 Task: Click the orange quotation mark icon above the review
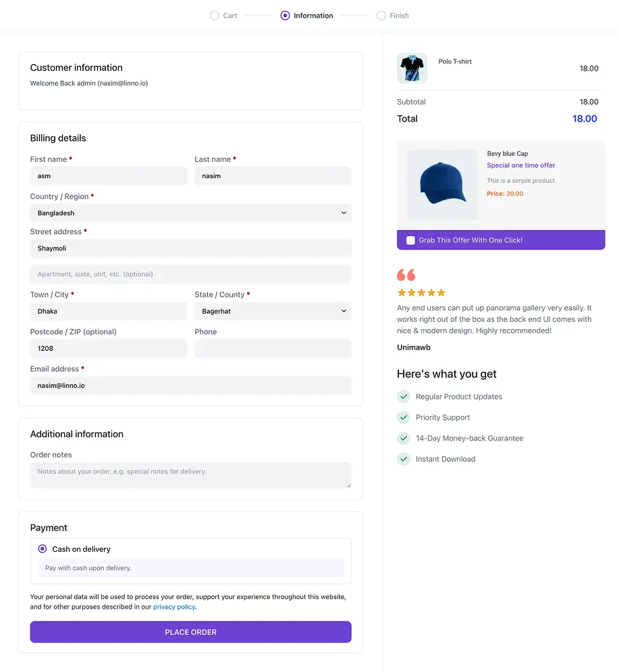(x=405, y=275)
